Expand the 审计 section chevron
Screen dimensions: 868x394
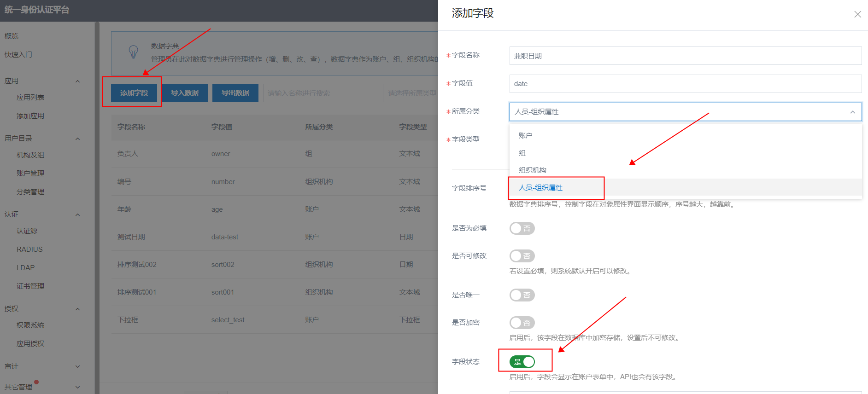click(x=77, y=367)
